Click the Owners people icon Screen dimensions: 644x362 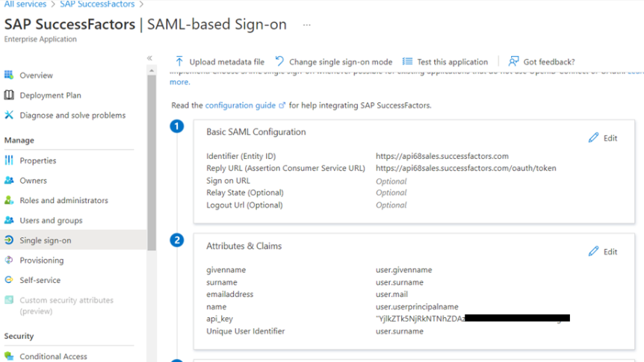[x=9, y=180]
